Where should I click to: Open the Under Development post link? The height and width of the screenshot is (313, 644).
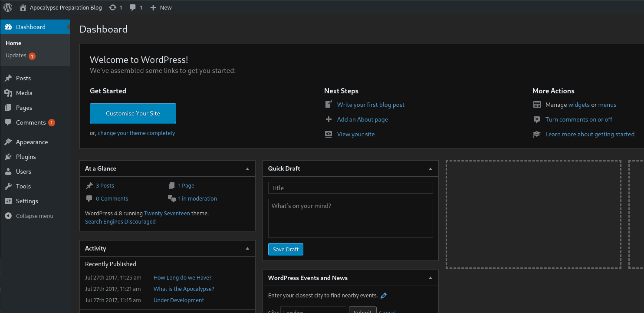coord(179,300)
